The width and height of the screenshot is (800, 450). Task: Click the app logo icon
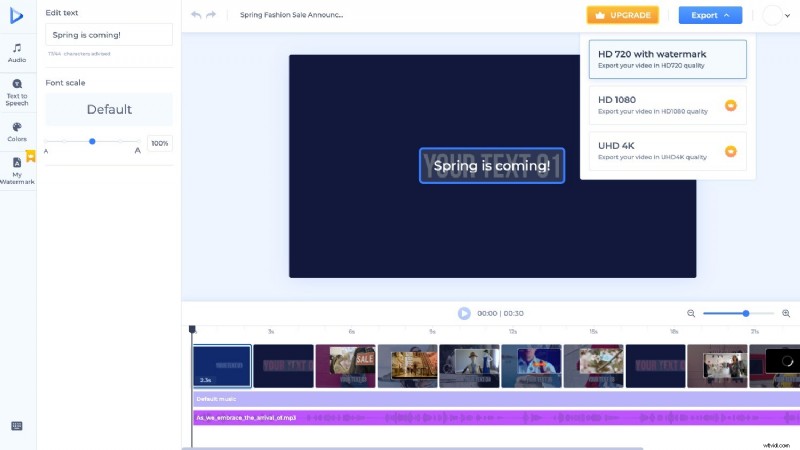(x=16, y=16)
